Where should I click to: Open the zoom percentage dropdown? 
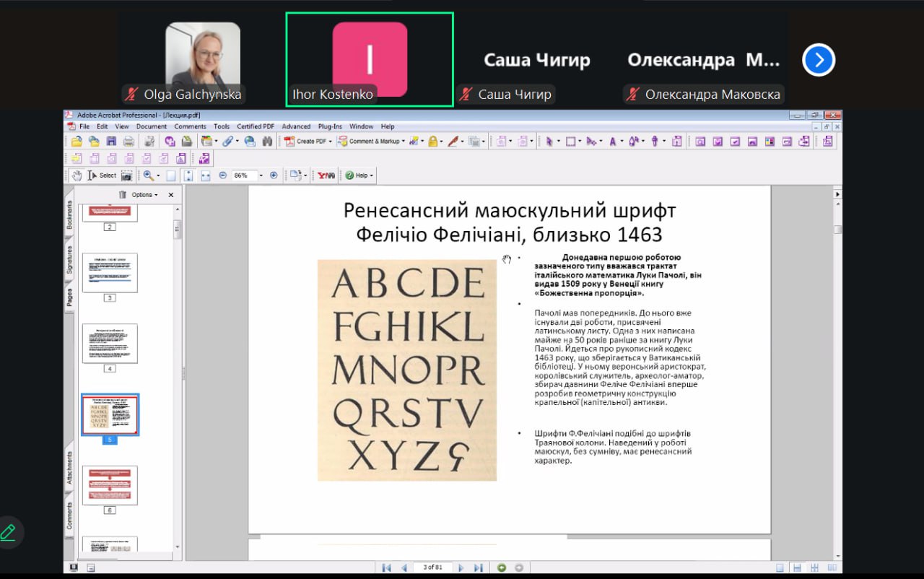[x=261, y=175]
